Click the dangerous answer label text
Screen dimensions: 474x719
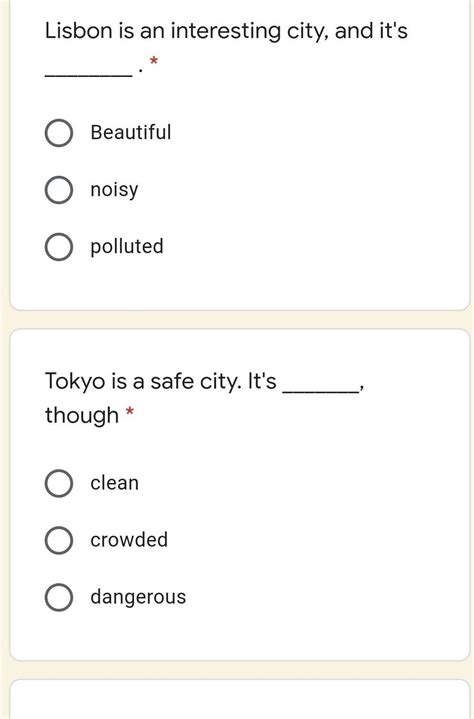tap(138, 597)
